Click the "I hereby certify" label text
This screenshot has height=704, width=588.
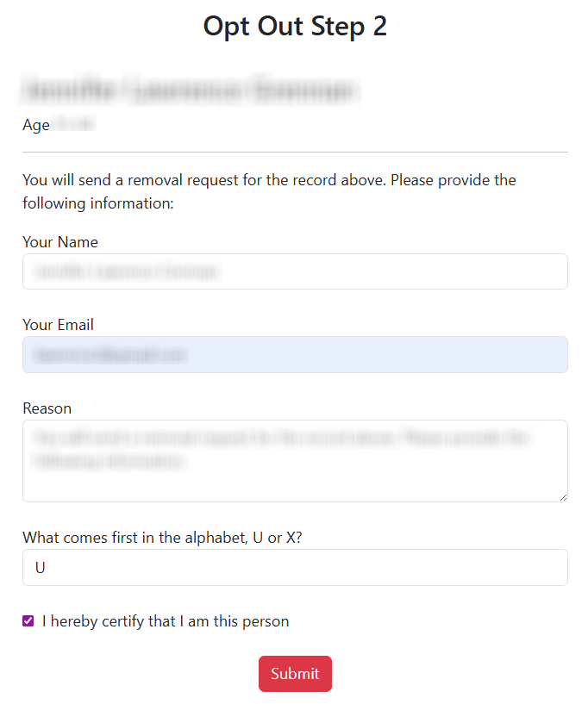coord(166,621)
